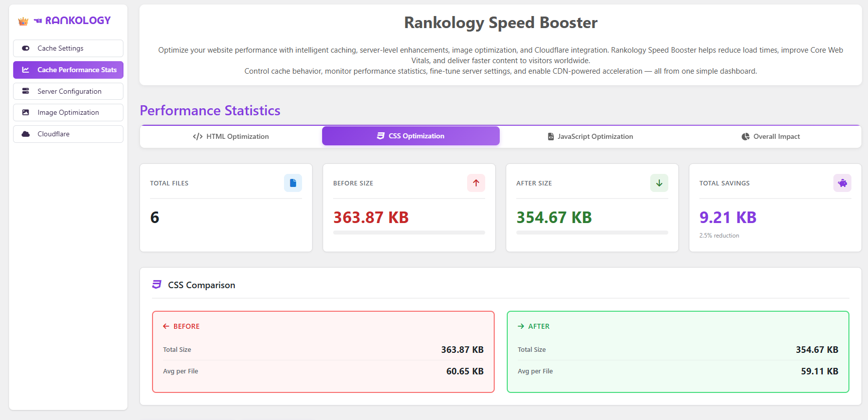Click the purple 9.21 KB savings value
This screenshot has height=420, width=868.
[x=728, y=218]
